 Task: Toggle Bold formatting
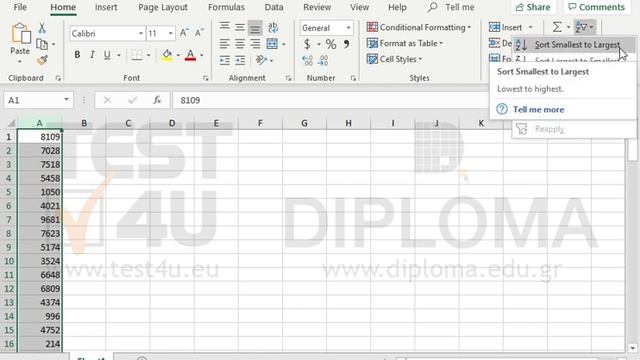(x=77, y=55)
